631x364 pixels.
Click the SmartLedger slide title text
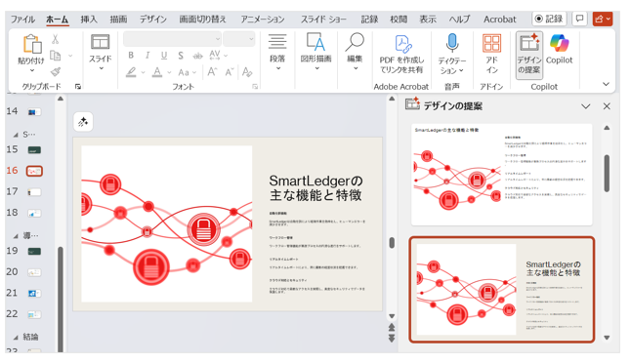click(315, 187)
